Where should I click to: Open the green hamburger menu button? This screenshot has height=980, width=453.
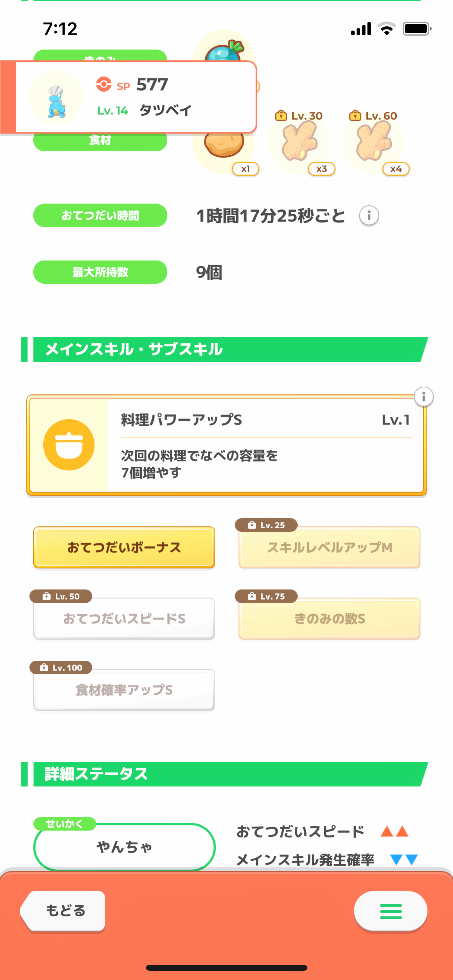[x=390, y=911]
